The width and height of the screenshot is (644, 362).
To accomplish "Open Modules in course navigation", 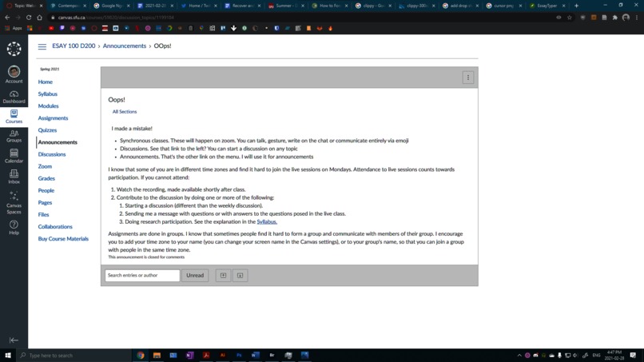I will 48,106.
